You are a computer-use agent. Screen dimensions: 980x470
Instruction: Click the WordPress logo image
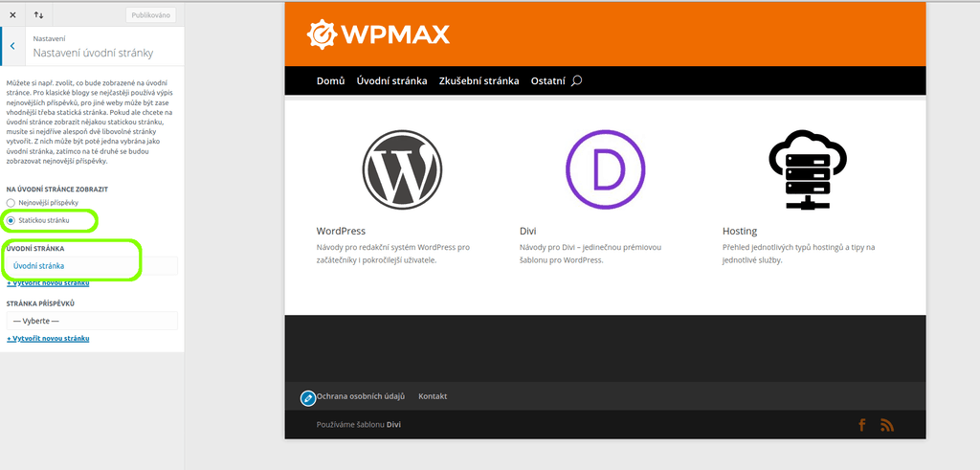click(402, 169)
